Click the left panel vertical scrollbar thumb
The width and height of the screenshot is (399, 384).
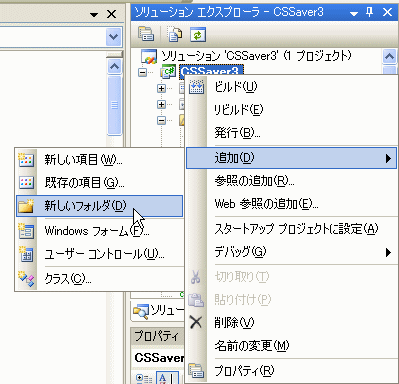(x=114, y=105)
